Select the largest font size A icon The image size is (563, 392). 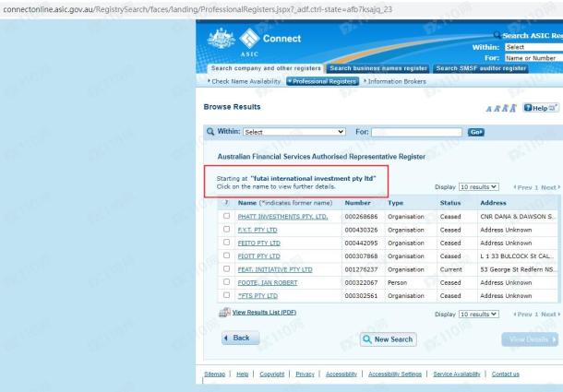click(513, 108)
